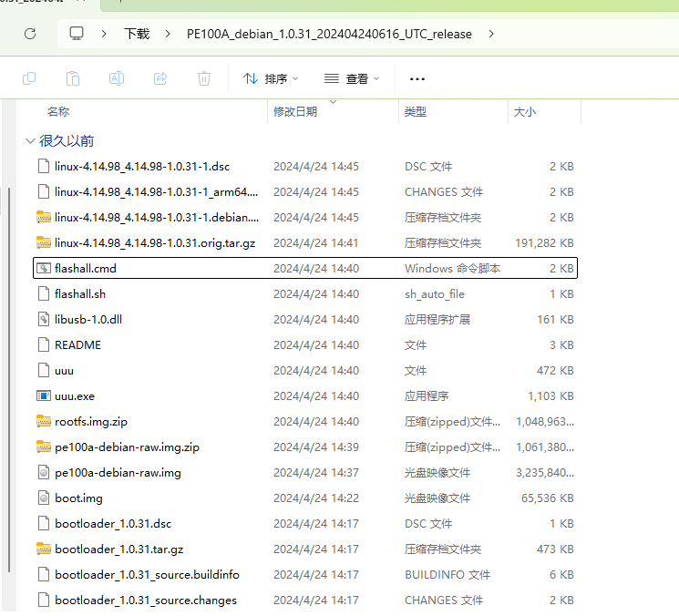Sort by 大小 column header
Viewport: 679px width, 616px height.
(524, 112)
